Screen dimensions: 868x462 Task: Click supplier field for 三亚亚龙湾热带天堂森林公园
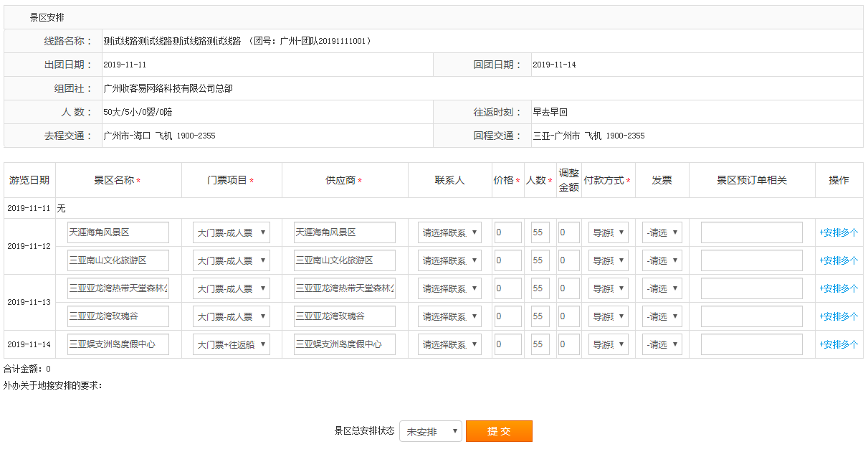(344, 288)
